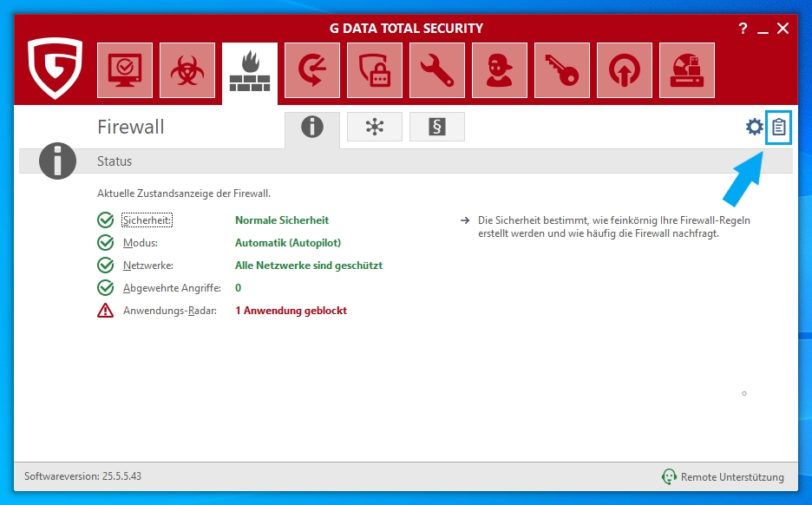
Task: Open the Virus protection biohazard icon
Action: point(187,70)
